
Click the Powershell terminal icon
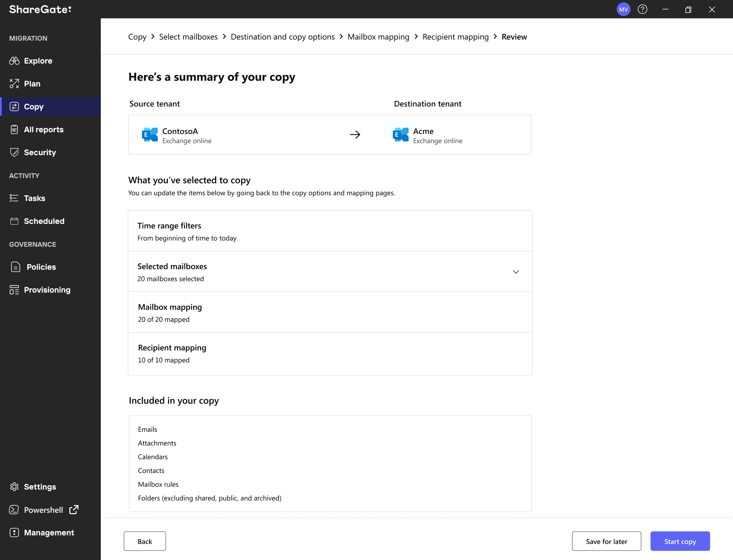pyautogui.click(x=14, y=510)
